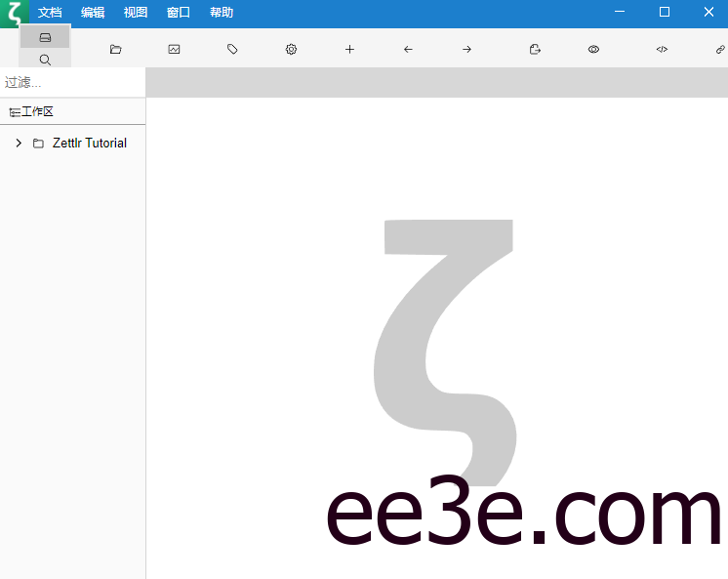Viewport: 728px width, 579px height.
Task: Click the open folder icon in the toolbar
Action: click(115, 49)
